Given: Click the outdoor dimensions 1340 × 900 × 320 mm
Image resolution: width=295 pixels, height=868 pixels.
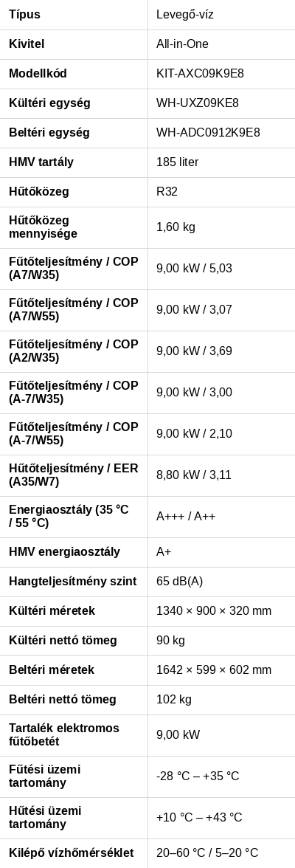Looking at the screenshot, I should pyautogui.click(x=214, y=611).
